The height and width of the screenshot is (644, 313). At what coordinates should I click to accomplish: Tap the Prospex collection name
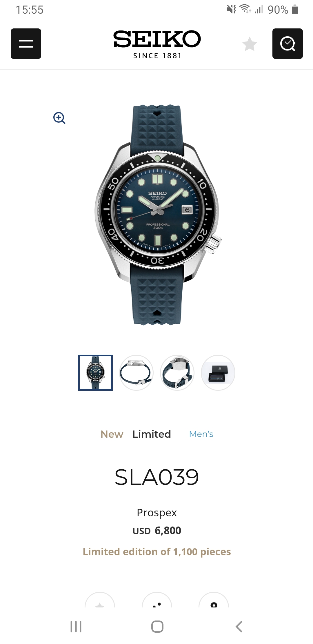[x=157, y=513]
